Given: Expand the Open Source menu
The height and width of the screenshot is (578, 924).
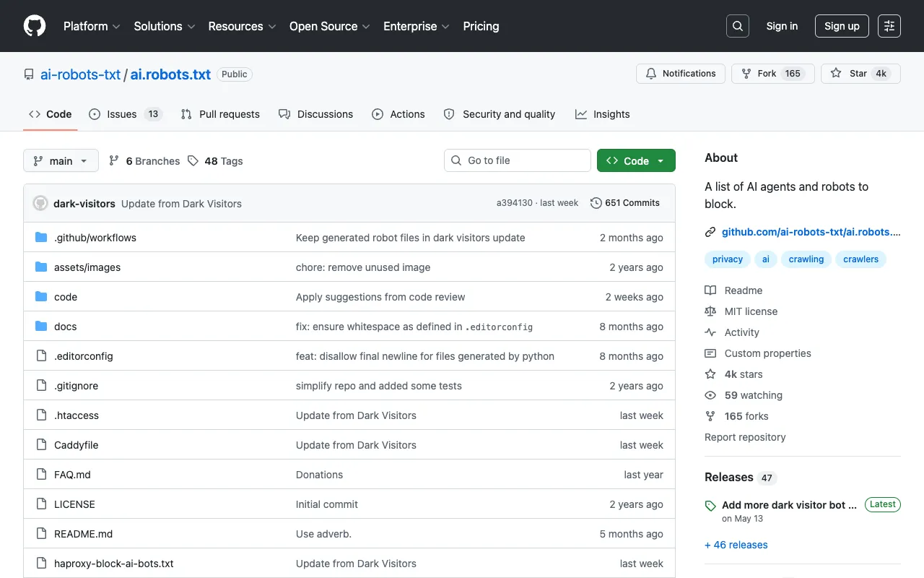Looking at the screenshot, I should 330,26.
